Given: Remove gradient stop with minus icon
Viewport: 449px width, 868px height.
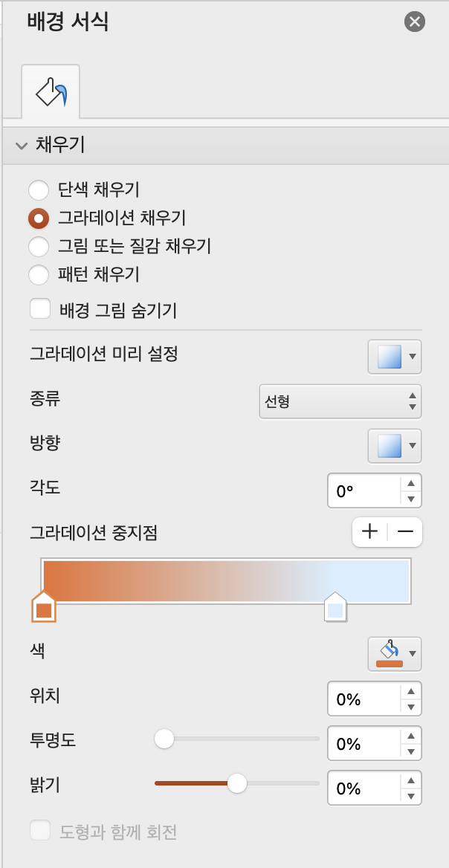Looking at the screenshot, I should (x=405, y=532).
